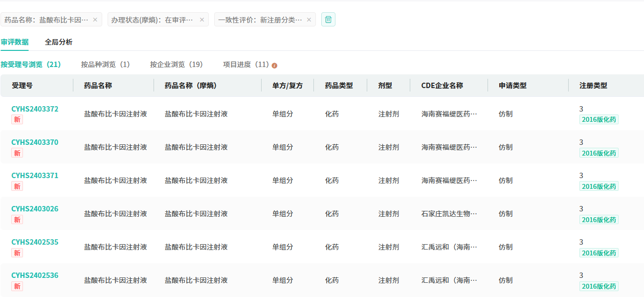
Task: Open the 按品种浏览 view
Action: [105, 65]
